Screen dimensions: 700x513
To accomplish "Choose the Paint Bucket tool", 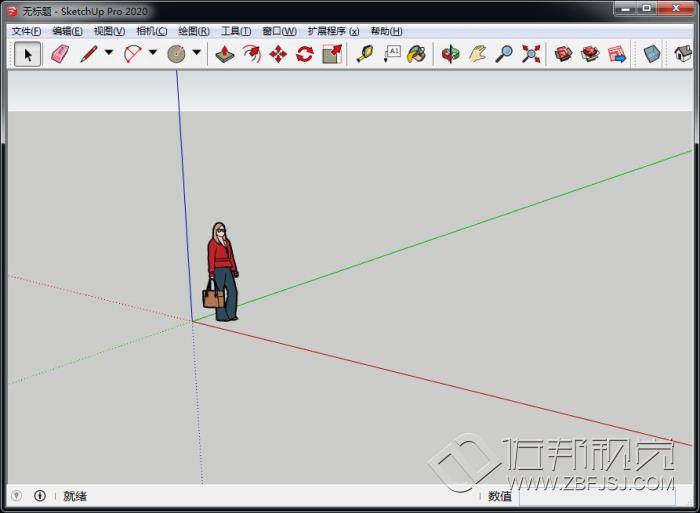I will (417, 54).
